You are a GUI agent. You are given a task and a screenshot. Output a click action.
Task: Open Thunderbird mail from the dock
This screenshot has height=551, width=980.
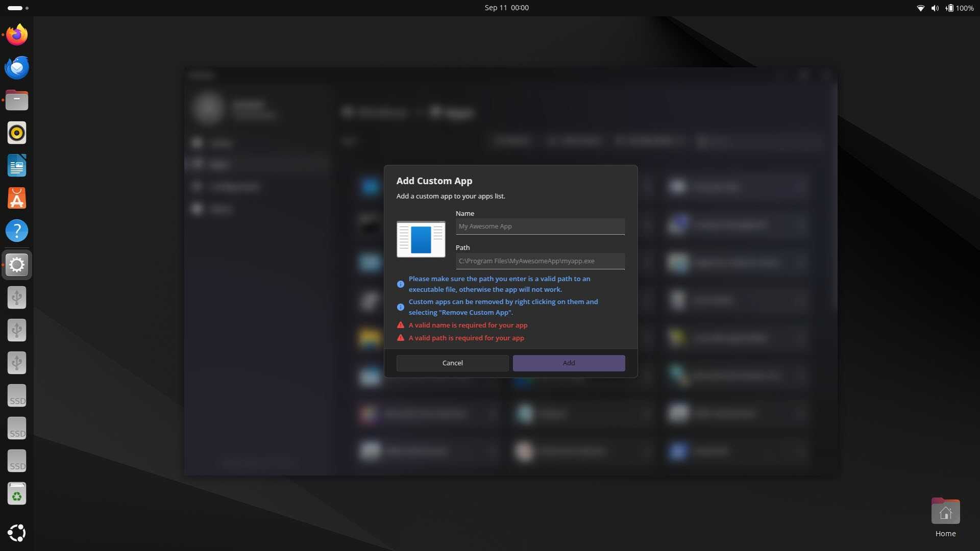pos(17,68)
